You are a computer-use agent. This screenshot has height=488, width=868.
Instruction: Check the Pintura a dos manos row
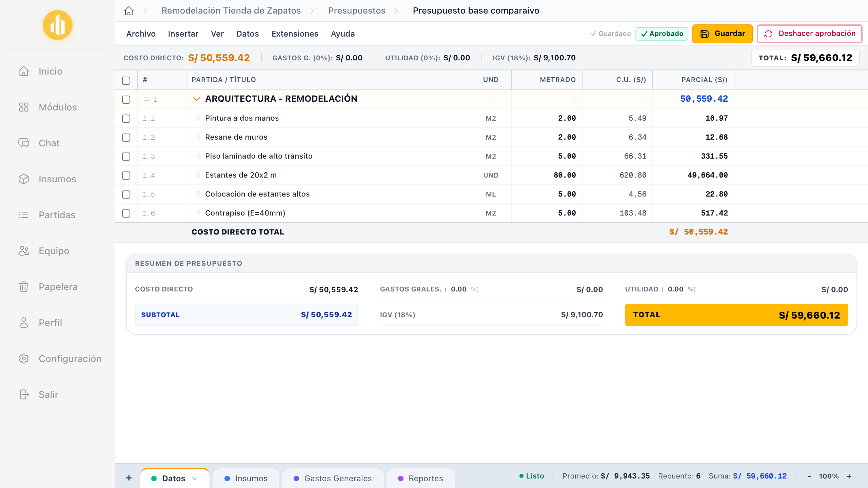[x=126, y=118]
